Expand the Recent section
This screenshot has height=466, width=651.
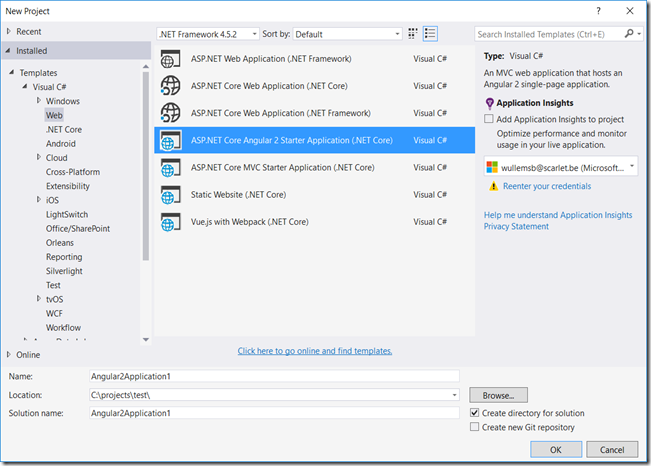coord(9,31)
